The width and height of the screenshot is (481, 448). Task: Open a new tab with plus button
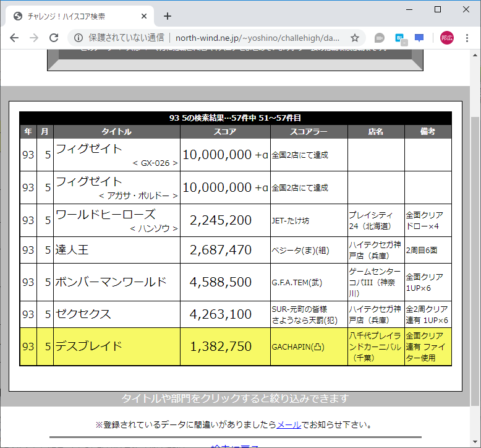pos(167,16)
